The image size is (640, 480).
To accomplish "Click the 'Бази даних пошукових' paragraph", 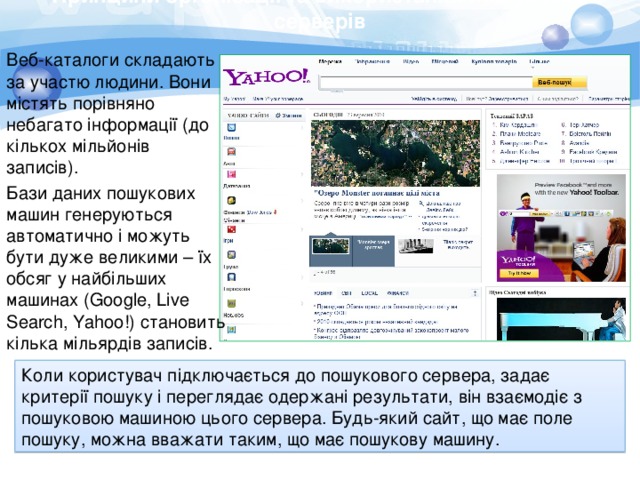I will coord(114,268).
